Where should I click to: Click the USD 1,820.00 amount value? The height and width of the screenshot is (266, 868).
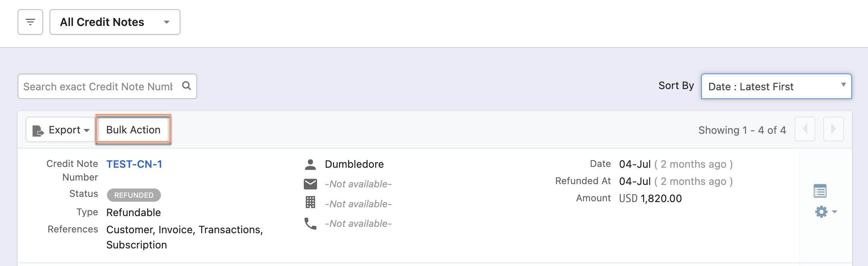pyautogui.click(x=650, y=199)
